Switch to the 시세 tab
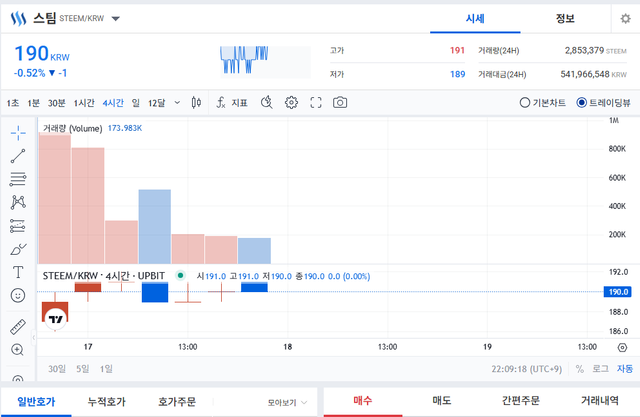This screenshot has height=417, width=640. click(x=475, y=18)
